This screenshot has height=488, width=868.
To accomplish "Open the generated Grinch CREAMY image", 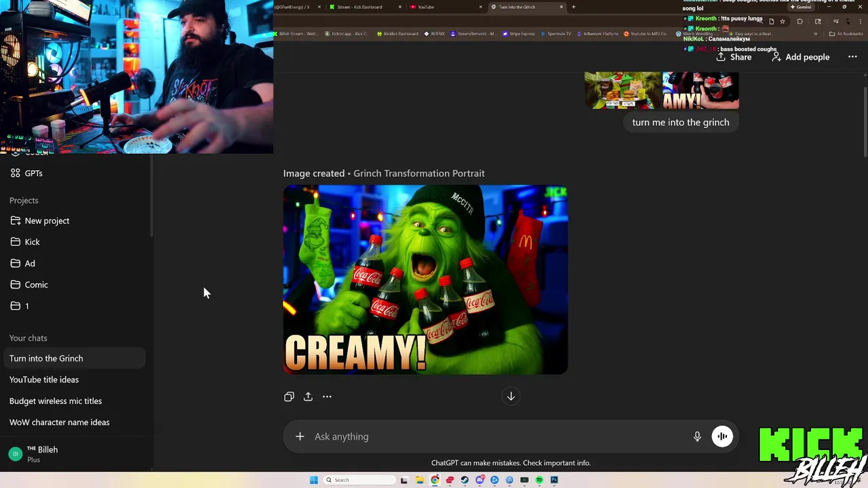I will 425,280.
